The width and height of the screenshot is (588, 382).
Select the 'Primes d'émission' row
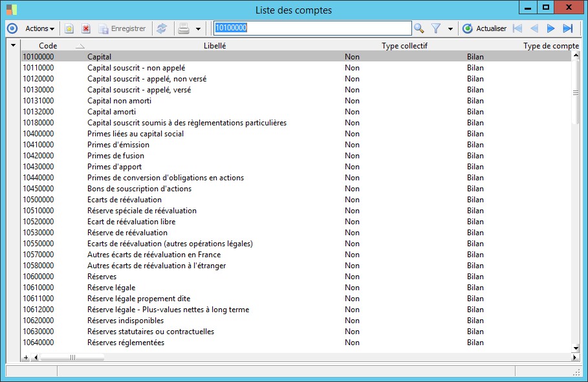296,145
